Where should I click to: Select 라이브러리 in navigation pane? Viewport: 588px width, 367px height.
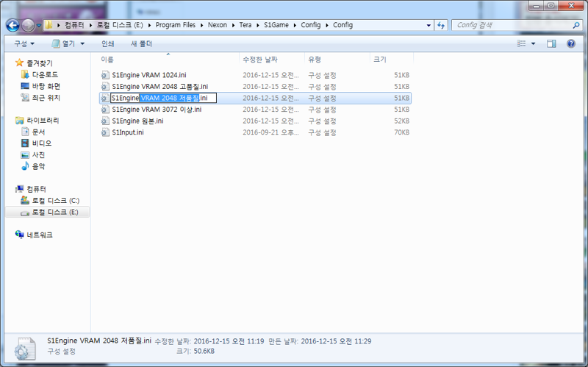(x=43, y=121)
